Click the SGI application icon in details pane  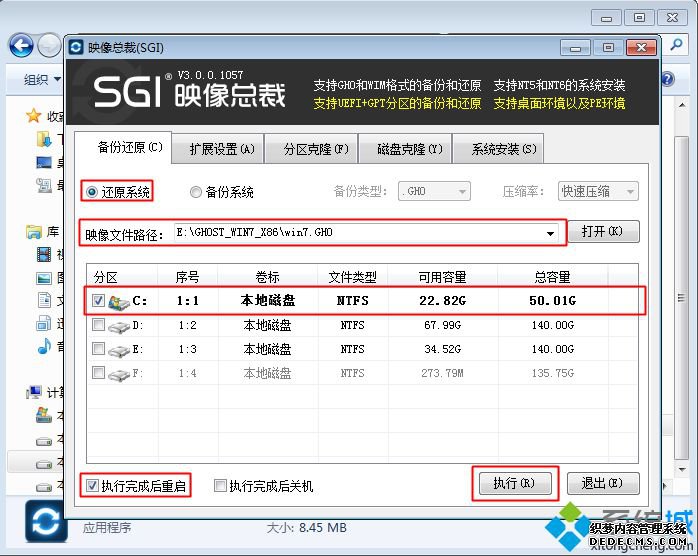click(46, 521)
